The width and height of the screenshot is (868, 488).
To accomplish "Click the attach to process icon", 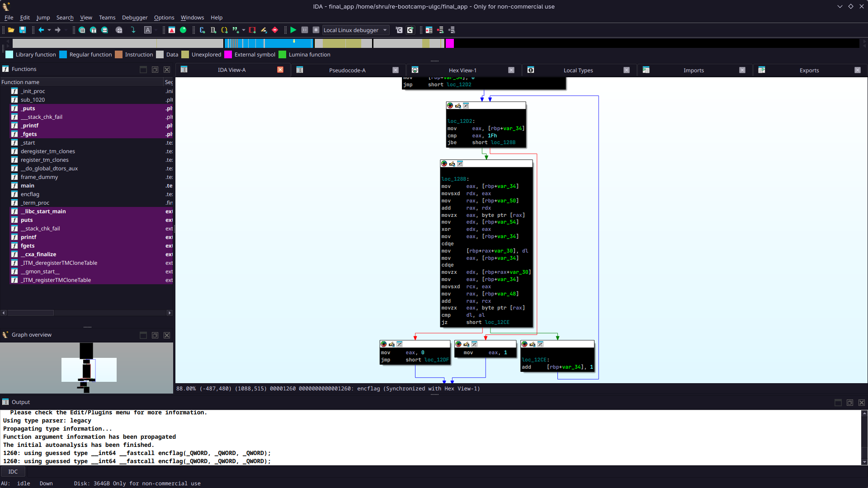I will 399,30.
